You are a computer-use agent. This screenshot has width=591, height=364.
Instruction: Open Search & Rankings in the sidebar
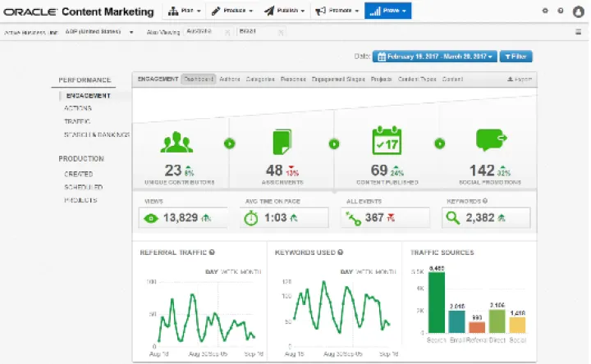(x=95, y=134)
